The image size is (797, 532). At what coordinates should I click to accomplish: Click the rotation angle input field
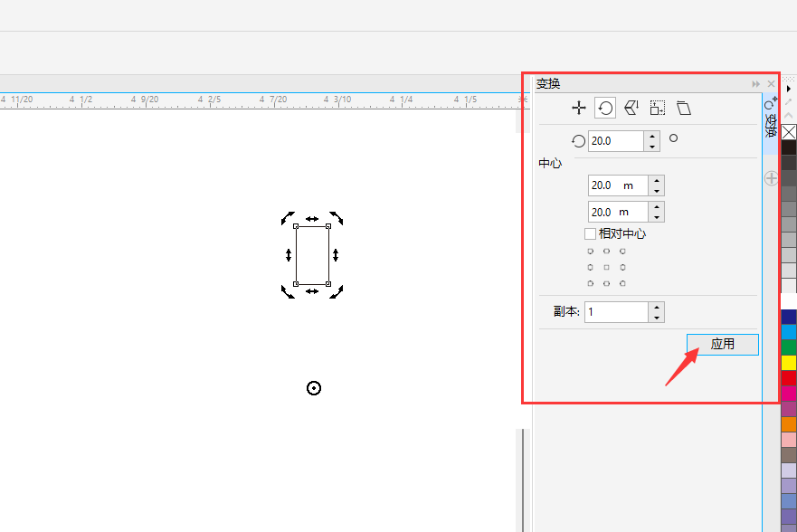(616, 141)
